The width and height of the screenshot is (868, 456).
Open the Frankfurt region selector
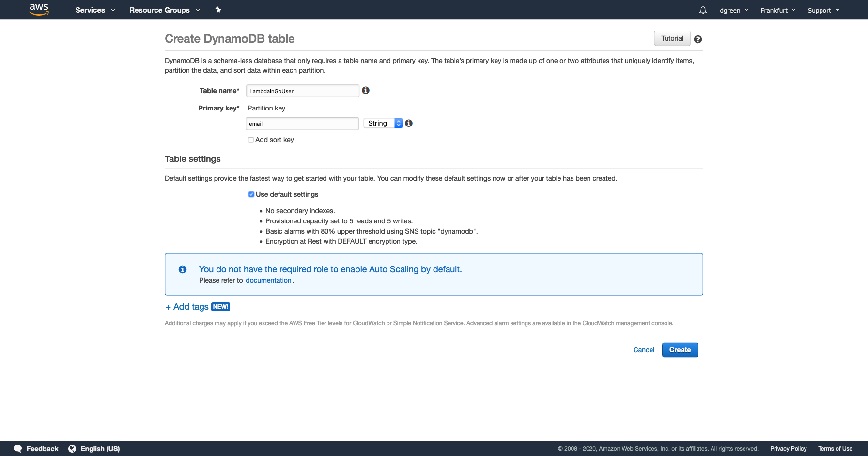point(778,10)
